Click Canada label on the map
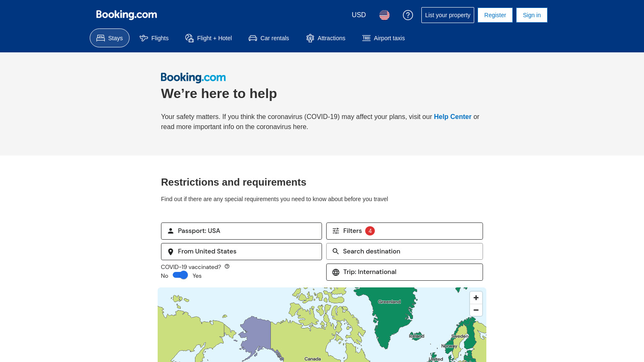Viewport: 644px width, 362px height. [313, 359]
